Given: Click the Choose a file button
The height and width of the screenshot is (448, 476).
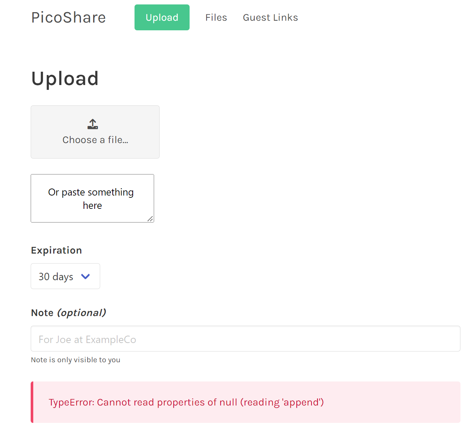Looking at the screenshot, I should (x=95, y=132).
